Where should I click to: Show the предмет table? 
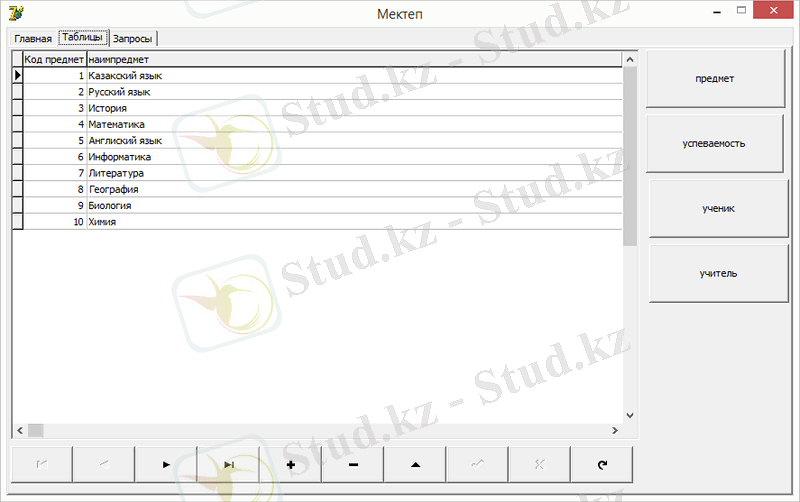pos(715,79)
